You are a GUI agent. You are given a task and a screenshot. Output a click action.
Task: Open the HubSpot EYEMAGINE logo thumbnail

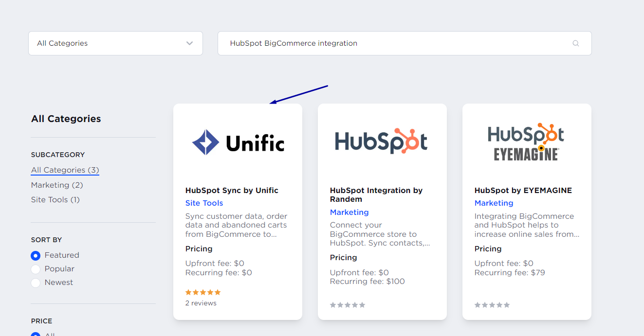[x=526, y=142]
